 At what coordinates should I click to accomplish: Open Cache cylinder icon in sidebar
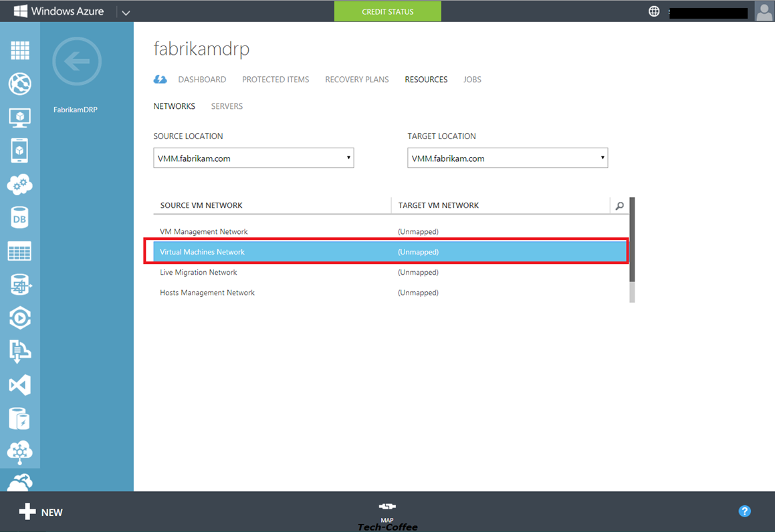20,418
